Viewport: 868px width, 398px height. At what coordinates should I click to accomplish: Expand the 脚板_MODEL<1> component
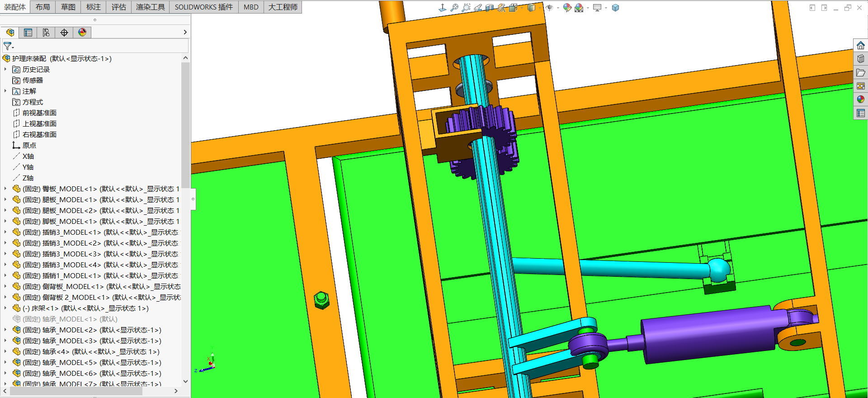point(5,222)
